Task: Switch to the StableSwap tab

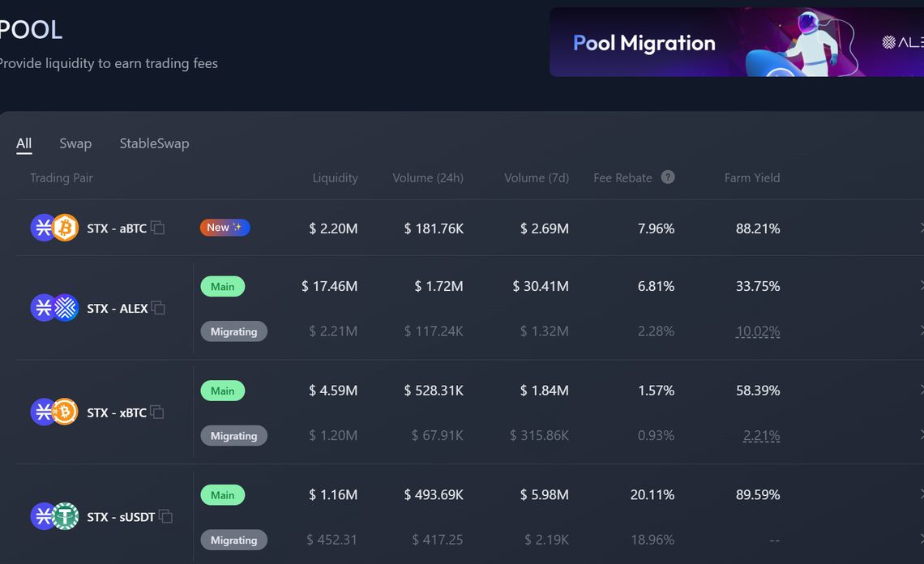Action: (154, 143)
